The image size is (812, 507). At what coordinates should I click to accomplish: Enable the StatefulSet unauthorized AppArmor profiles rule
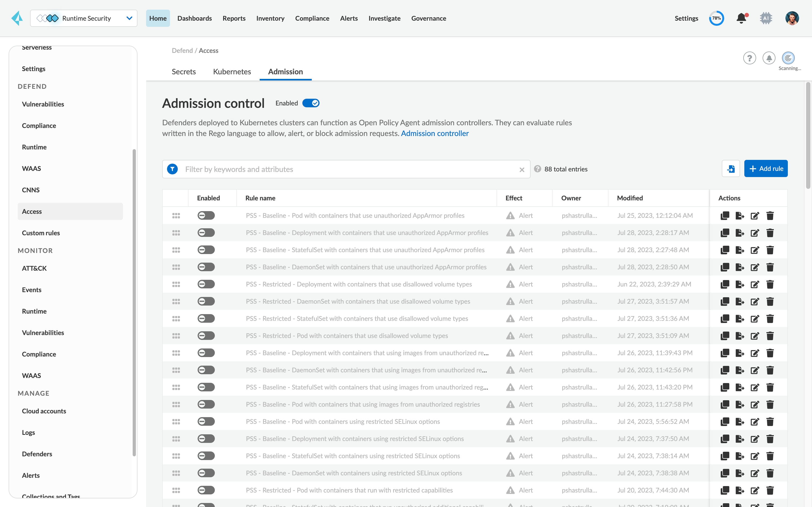206,250
